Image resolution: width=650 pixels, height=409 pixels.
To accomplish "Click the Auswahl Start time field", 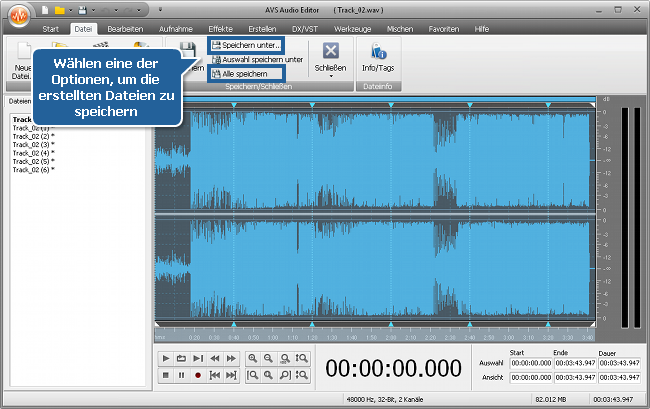I will tap(530, 362).
